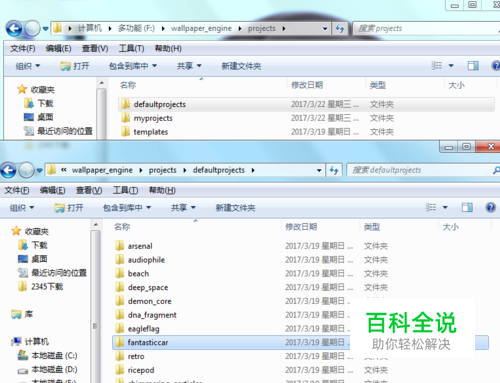Select the demon_core folder icon
The height and width of the screenshot is (383, 500).
[119, 301]
